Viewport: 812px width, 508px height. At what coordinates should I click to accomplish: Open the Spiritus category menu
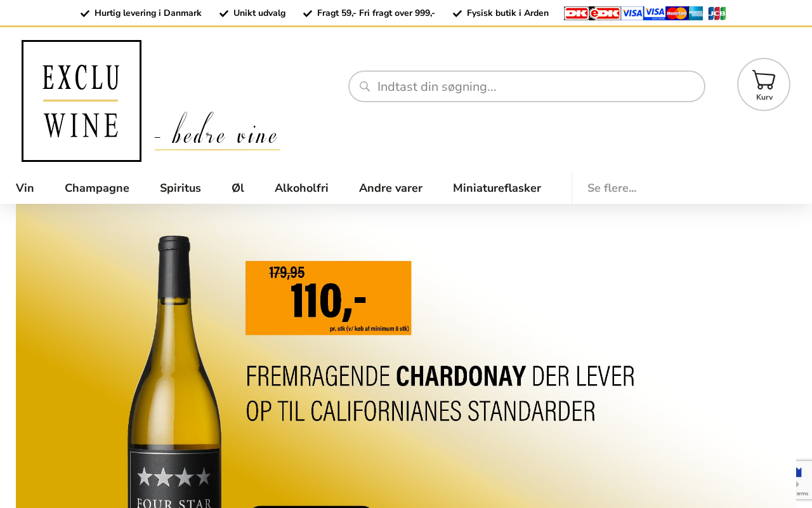click(180, 188)
